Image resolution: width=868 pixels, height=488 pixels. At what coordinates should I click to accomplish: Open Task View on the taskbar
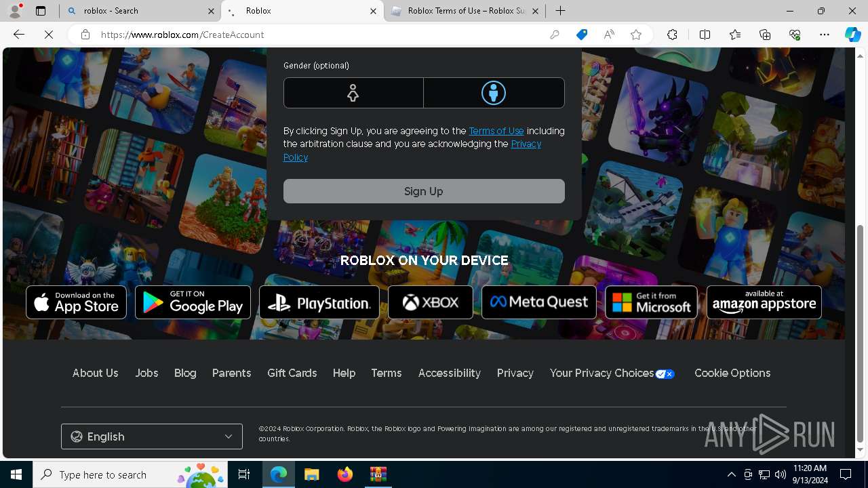pyautogui.click(x=244, y=474)
